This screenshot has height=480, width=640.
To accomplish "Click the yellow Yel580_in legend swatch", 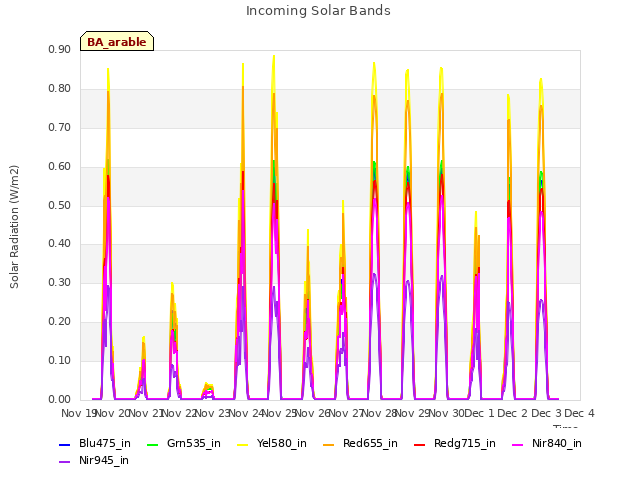I will 242,444.
